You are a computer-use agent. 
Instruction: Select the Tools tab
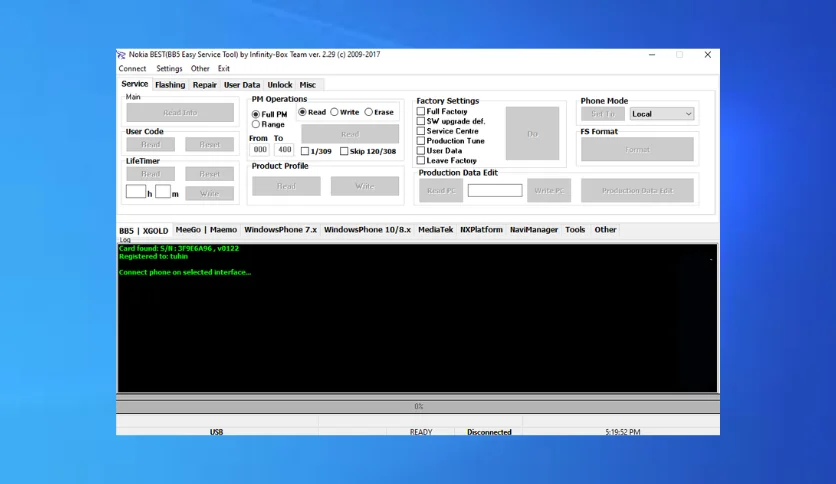(x=575, y=230)
